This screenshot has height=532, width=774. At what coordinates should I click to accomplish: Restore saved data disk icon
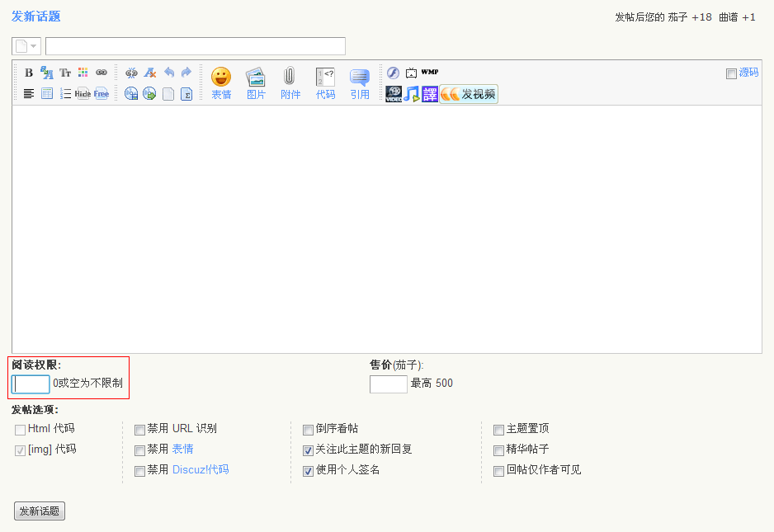[149, 93]
